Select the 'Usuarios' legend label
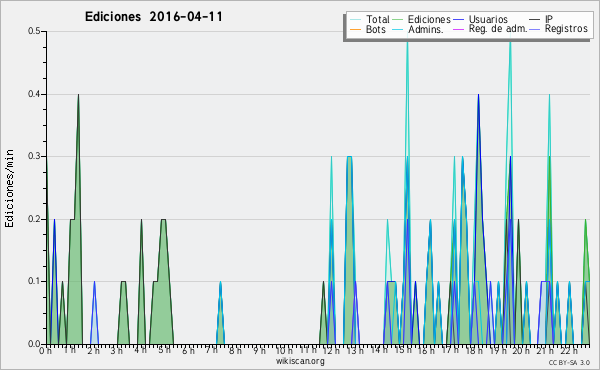Viewport: 600px width, 370px height. [x=488, y=19]
